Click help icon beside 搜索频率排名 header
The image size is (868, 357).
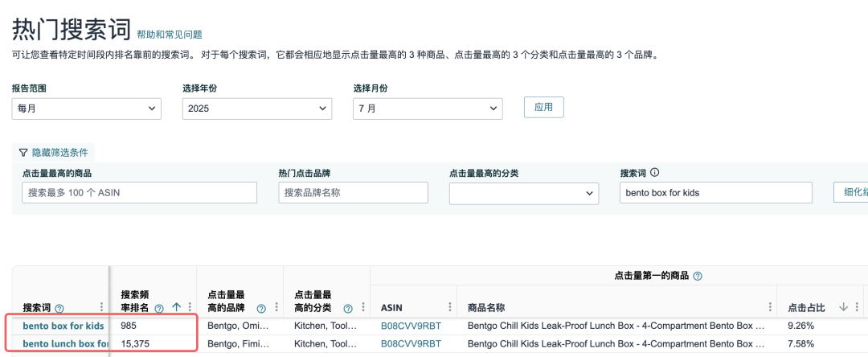(159, 308)
